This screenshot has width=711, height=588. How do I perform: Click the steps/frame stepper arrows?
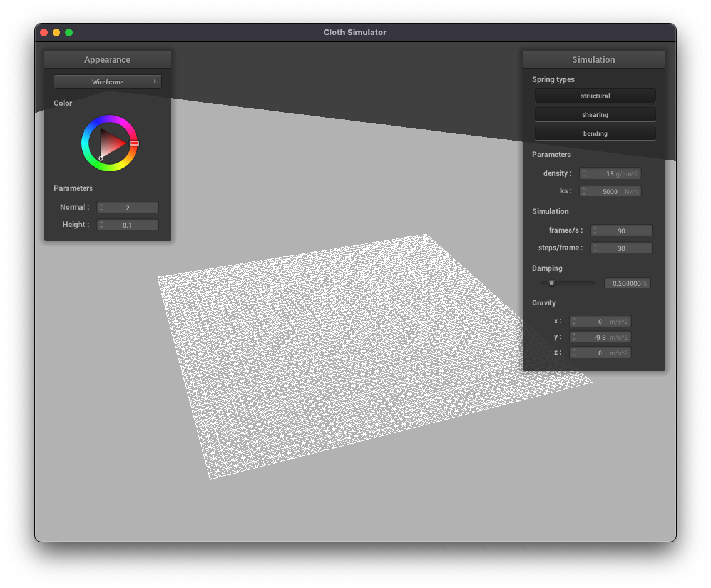(x=595, y=248)
